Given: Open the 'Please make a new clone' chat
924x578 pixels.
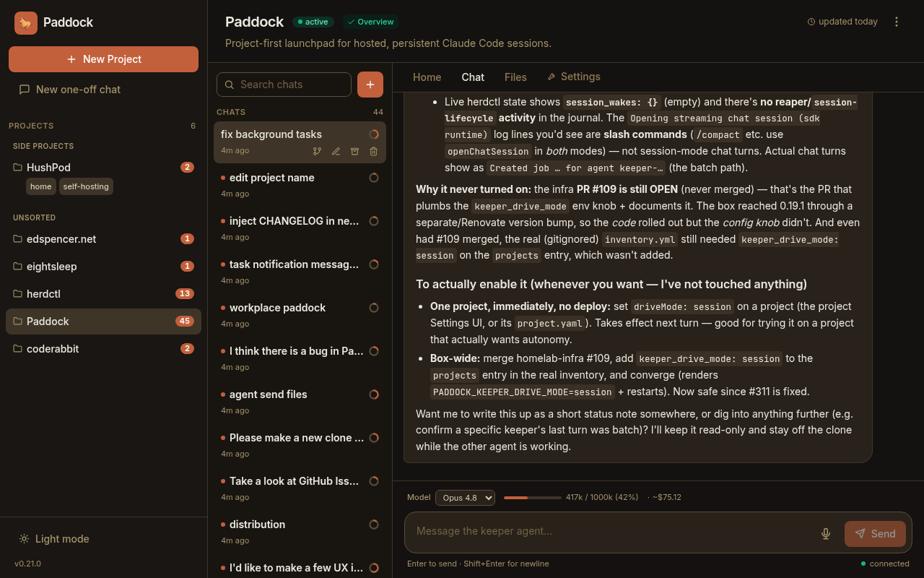Looking at the screenshot, I should (300, 446).
